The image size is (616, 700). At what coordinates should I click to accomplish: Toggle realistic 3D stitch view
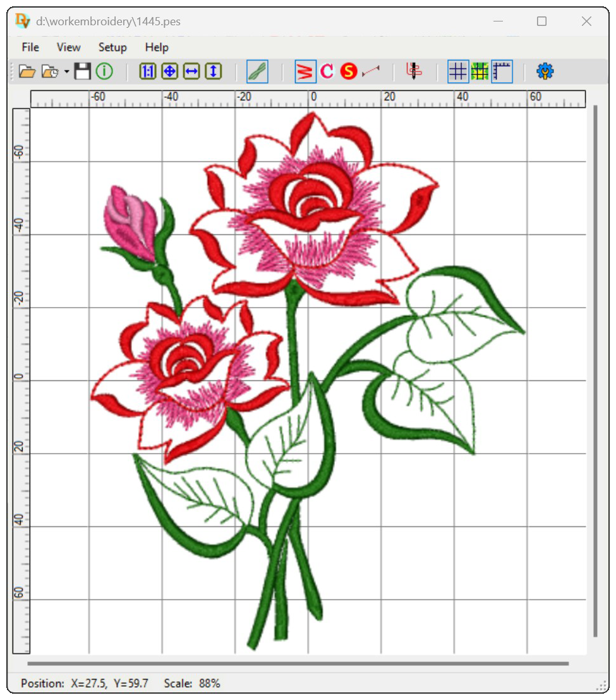click(257, 72)
